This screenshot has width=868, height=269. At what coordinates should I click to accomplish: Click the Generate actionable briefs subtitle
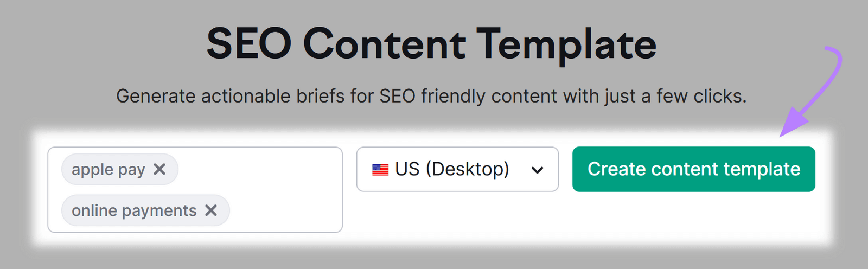[x=431, y=96]
